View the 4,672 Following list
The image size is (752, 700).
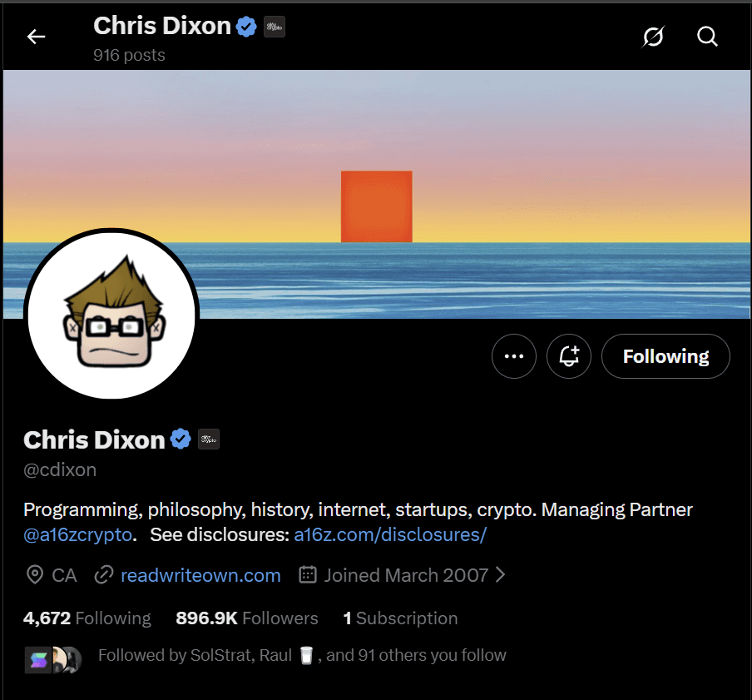click(x=87, y=618)
